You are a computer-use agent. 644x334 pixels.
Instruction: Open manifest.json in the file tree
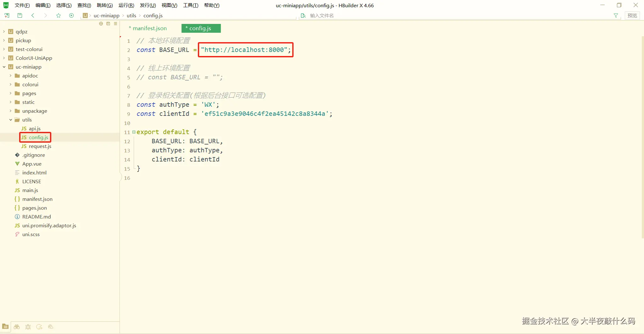37,199
